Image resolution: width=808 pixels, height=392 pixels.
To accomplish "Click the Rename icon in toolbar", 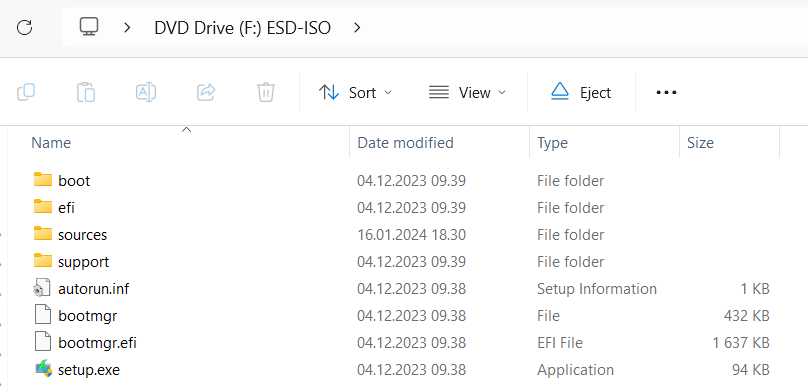I will 146,93.
